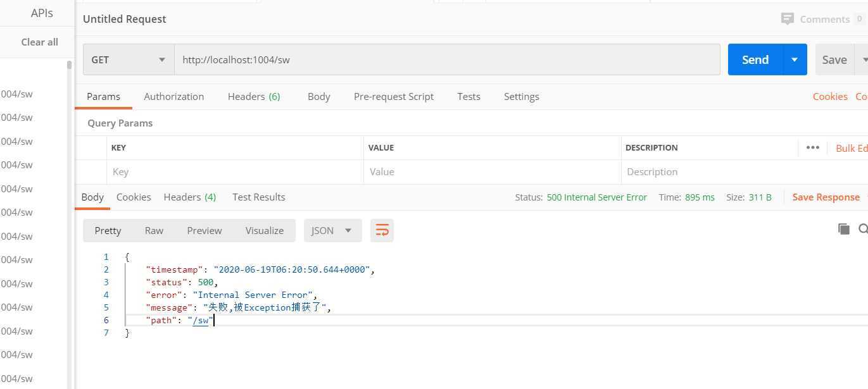
Task: Click the copy response icon
Action: 843,229
